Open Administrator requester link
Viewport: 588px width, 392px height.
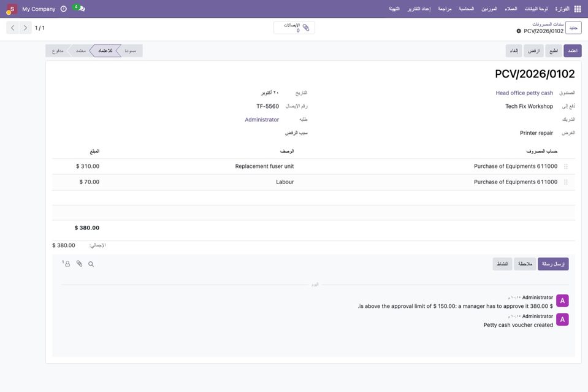pyautogui.click(x=262, y=120)
